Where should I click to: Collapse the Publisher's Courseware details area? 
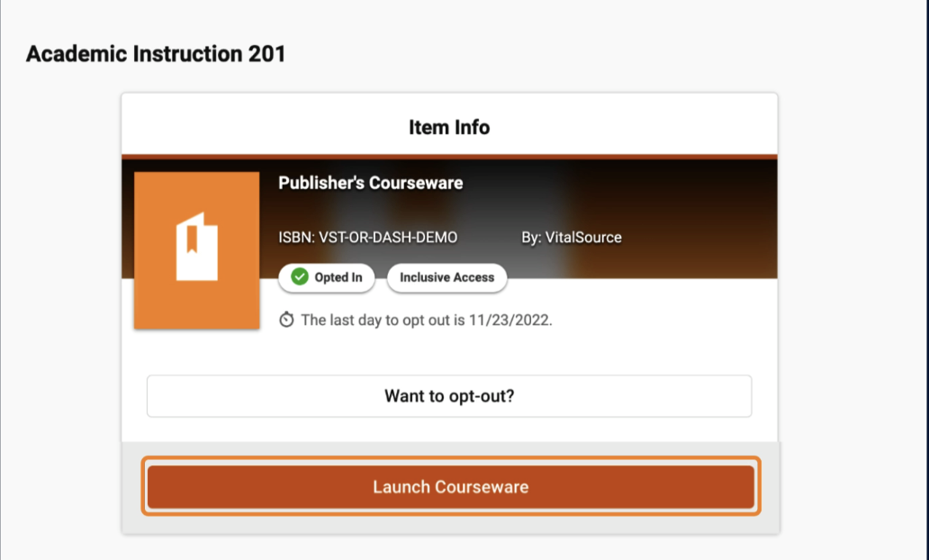pyautogui.click(x=371, y=183)
